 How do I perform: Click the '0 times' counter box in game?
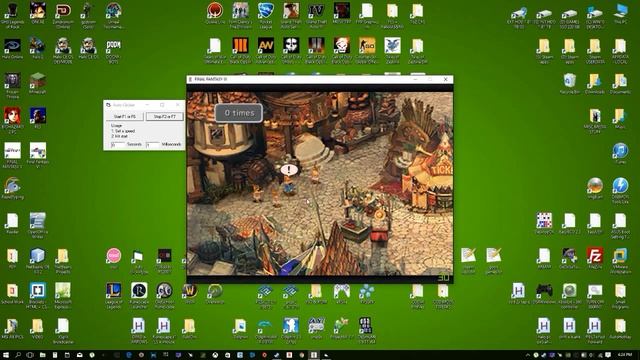coord(239,113)
